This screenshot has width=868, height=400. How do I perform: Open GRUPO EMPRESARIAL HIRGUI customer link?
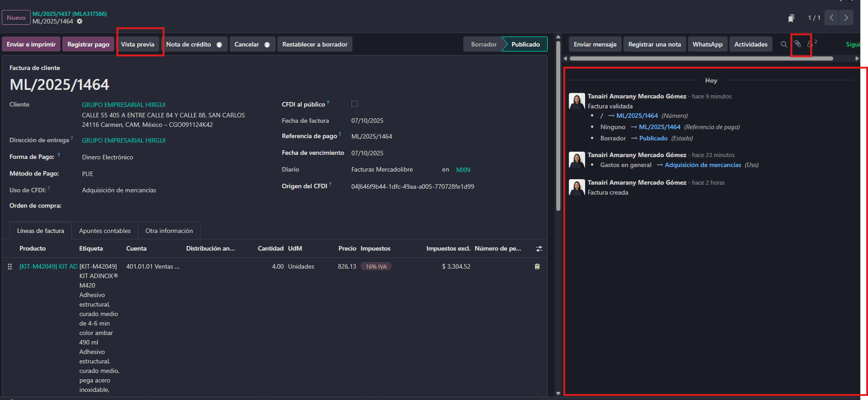click(123, 105)
